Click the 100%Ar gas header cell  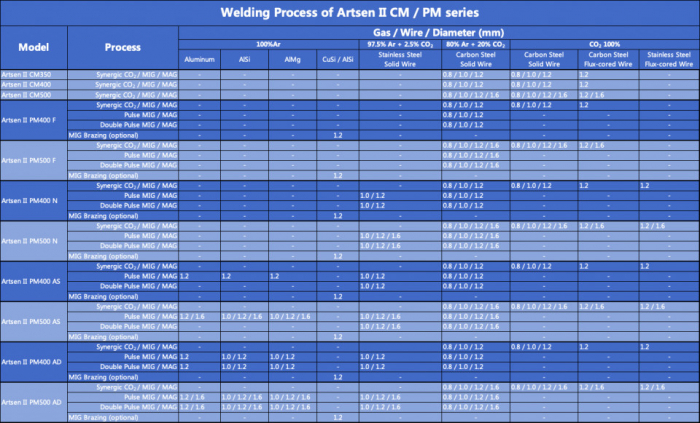click(x=269, y=44)
